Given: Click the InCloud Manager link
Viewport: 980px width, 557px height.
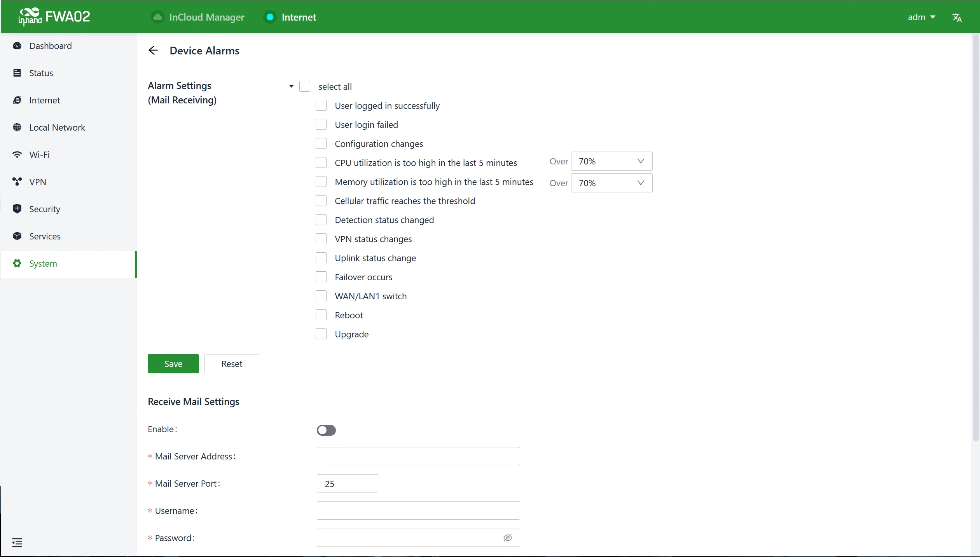Looking at the screenshot, I should [207, 17].
